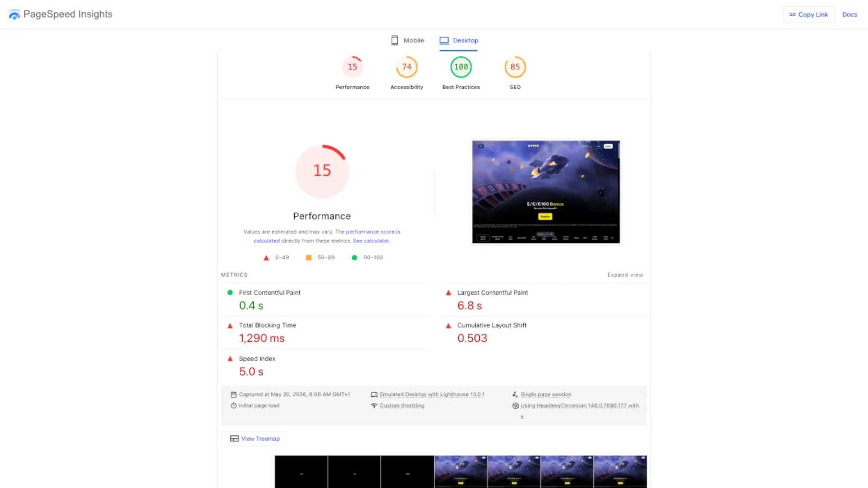Image resolution: width=868 pixels, height=488 pixels.
Task: Open the last filmstrip frame thumbnail
Action: tap(620, 472)
